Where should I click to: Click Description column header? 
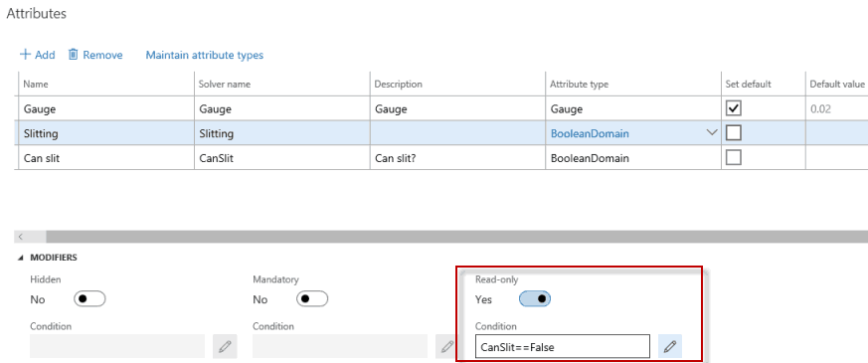[457, 85]
